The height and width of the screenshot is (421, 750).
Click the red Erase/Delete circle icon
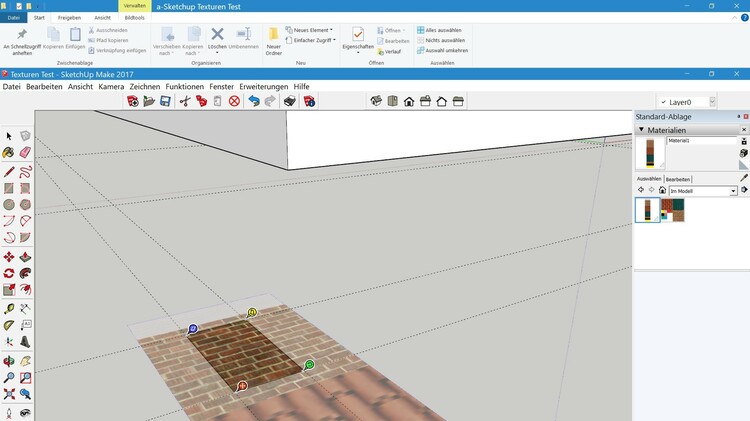234,101
